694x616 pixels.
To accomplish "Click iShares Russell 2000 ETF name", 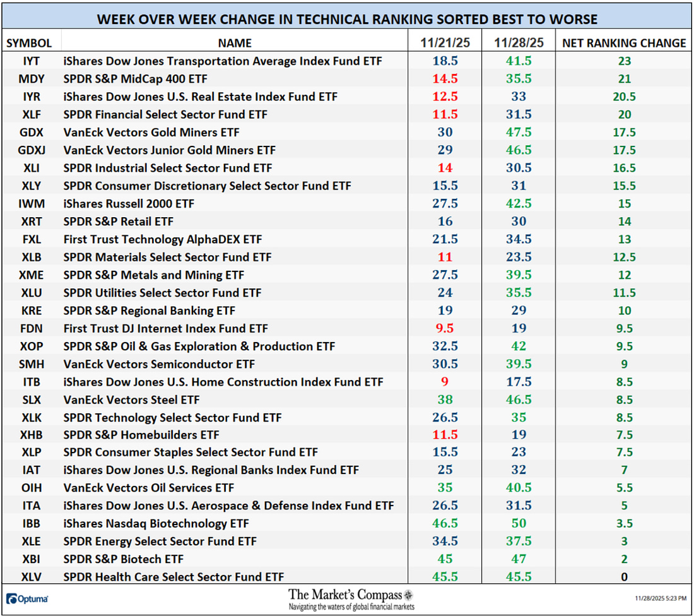I will [129, 204].
